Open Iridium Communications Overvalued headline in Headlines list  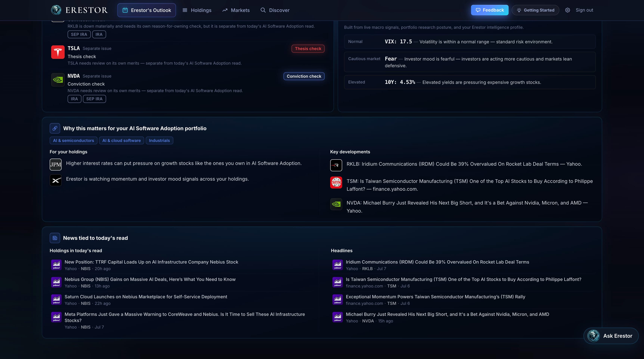tap(437, 262)
